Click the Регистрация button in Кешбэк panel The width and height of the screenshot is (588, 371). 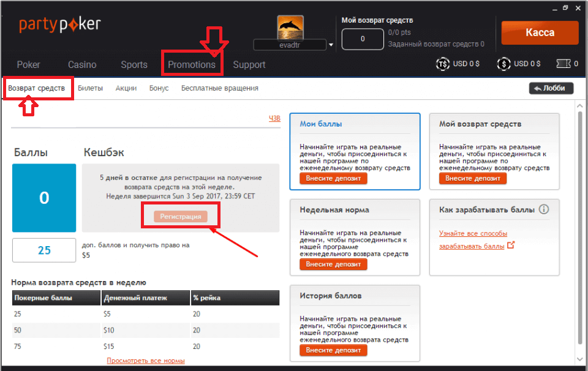click(x=180, y=216)
